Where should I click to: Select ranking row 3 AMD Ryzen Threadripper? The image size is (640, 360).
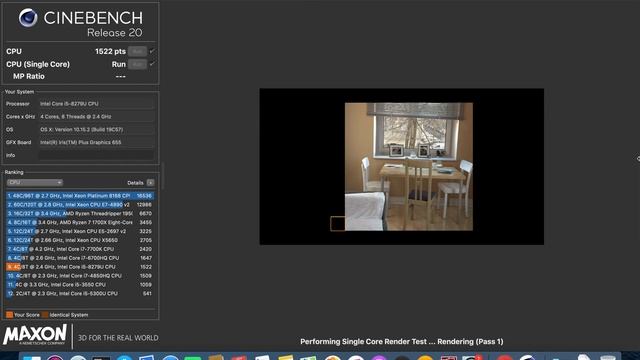80,213
